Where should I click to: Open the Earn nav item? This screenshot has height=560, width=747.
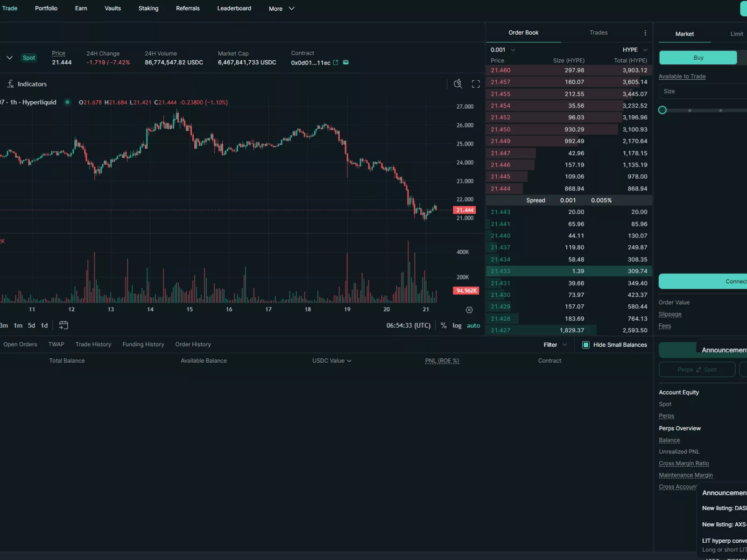pyautogui.click(x=81, y=8)
